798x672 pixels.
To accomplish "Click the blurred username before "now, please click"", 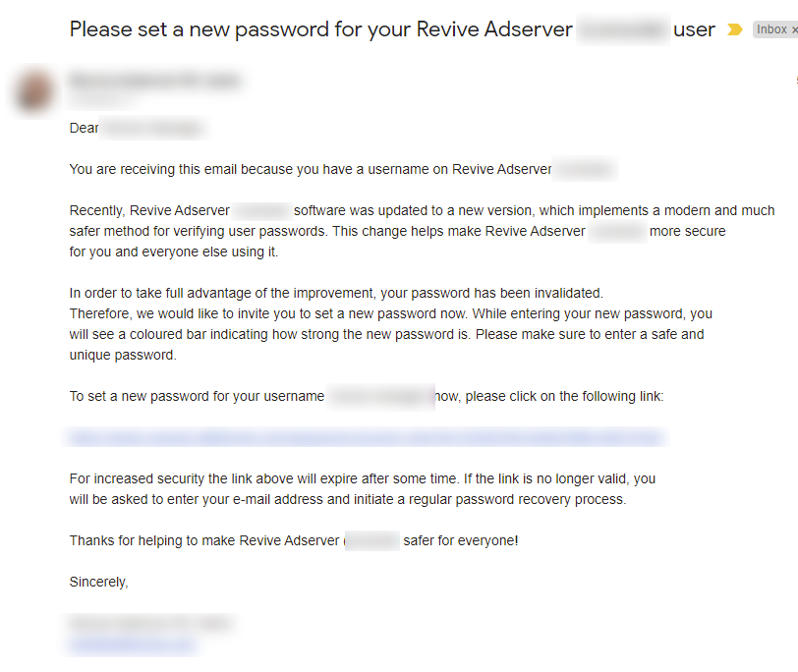I will (380, 396).
